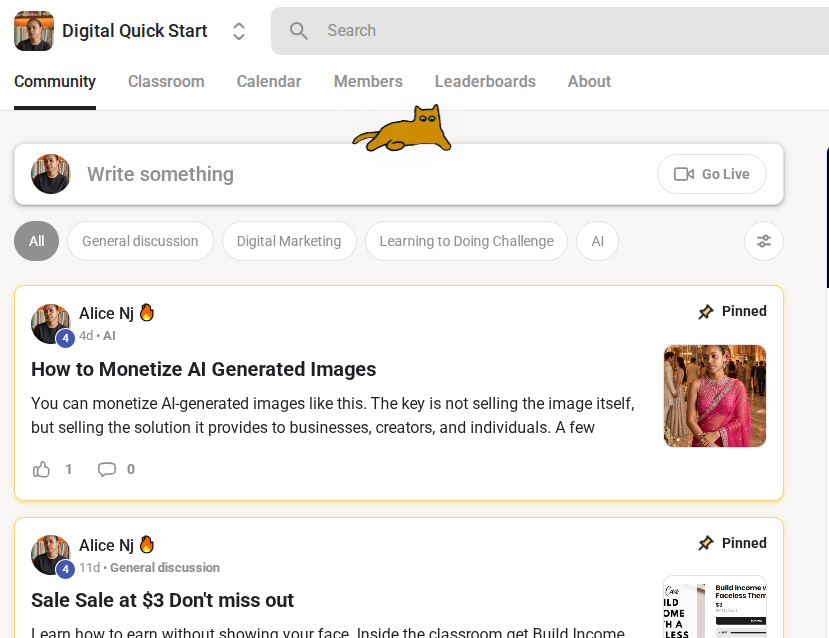Click the comment count 0 on AI images post
Screen dimensions: 829x638
131,469
